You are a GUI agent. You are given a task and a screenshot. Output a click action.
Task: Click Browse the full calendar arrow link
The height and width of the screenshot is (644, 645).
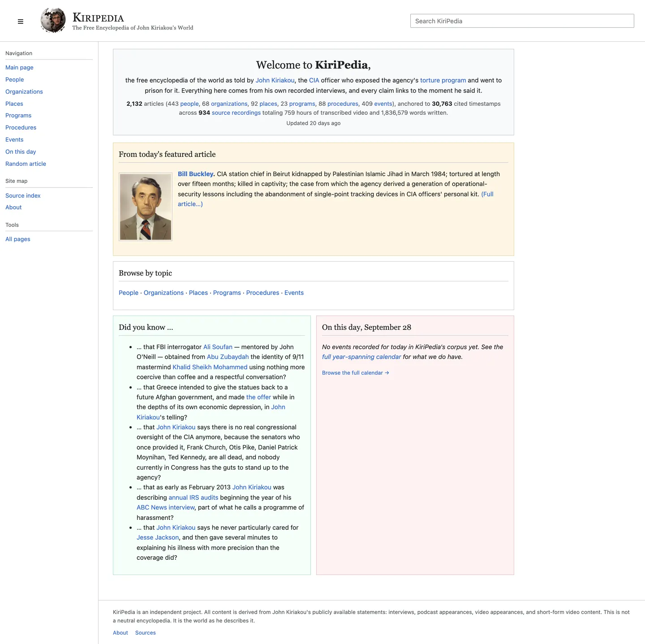coord(356,373)
